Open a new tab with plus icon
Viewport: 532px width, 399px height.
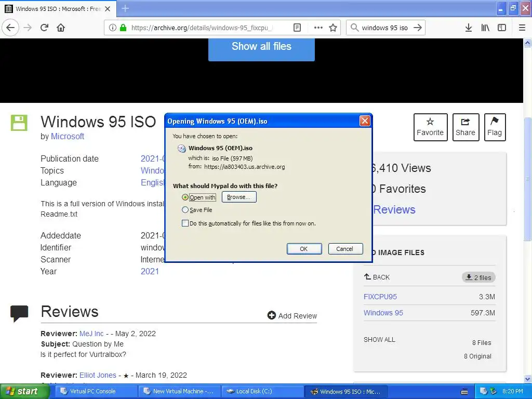pos(125,8)
